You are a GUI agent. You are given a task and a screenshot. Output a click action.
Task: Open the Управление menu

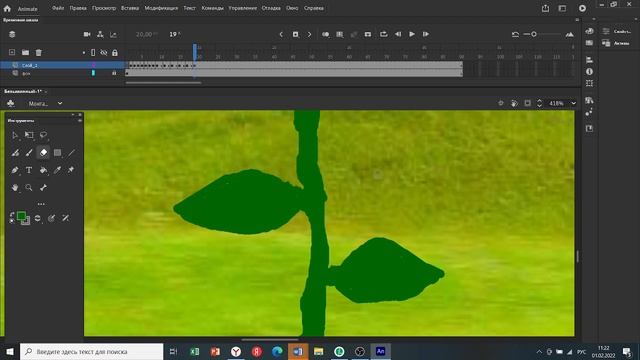pyautogui.click(x=242, y=8)
